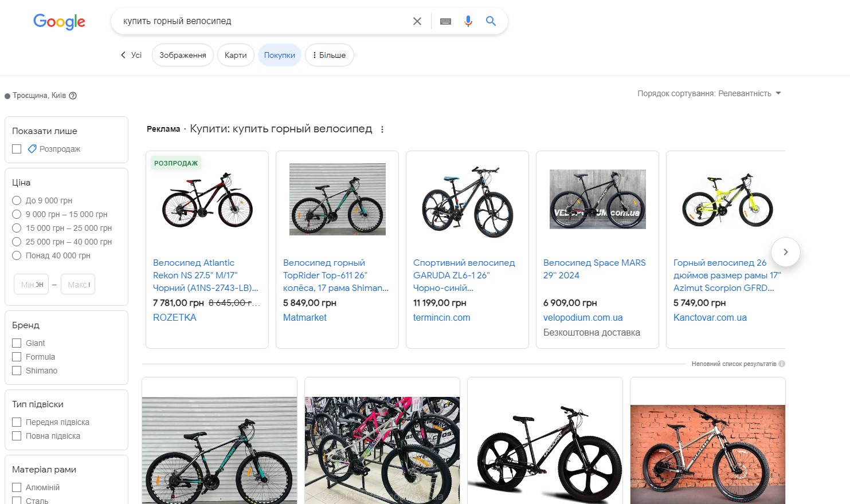Select the До 9 000 грн price range
Image resolution: width=850 pixels, height=504 pixels.
[x=17, y=200]
